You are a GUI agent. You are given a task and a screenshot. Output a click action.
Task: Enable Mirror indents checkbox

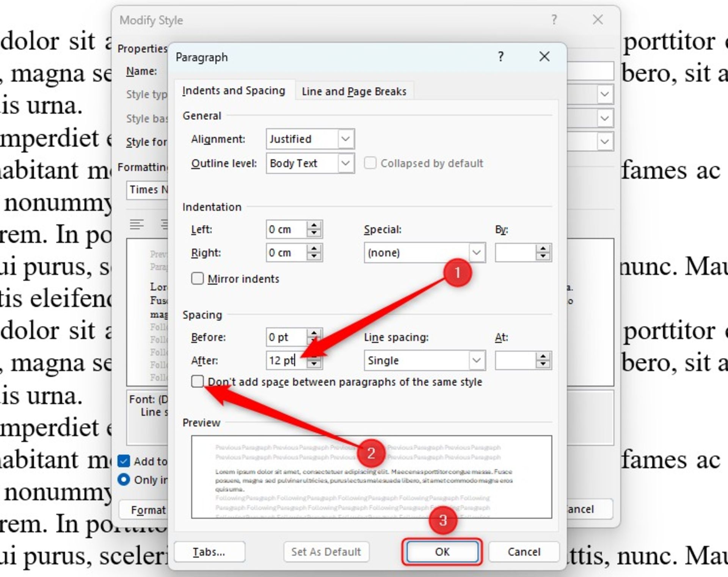(198, 278)
